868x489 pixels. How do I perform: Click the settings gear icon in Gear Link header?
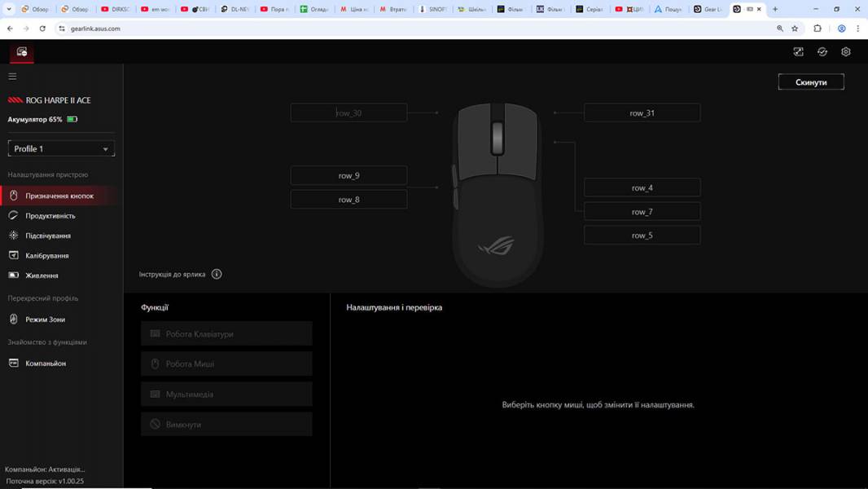(x=846, y=52)
